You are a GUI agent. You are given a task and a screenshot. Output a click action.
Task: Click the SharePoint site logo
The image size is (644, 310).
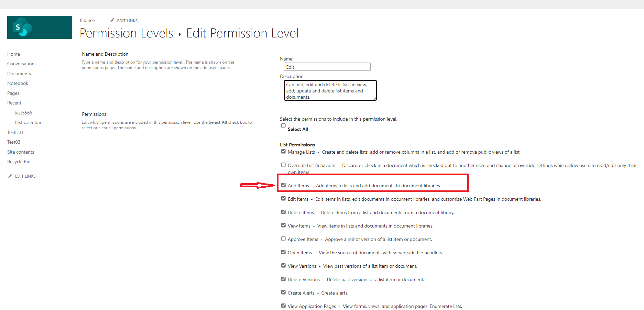(x=39, y=27)
